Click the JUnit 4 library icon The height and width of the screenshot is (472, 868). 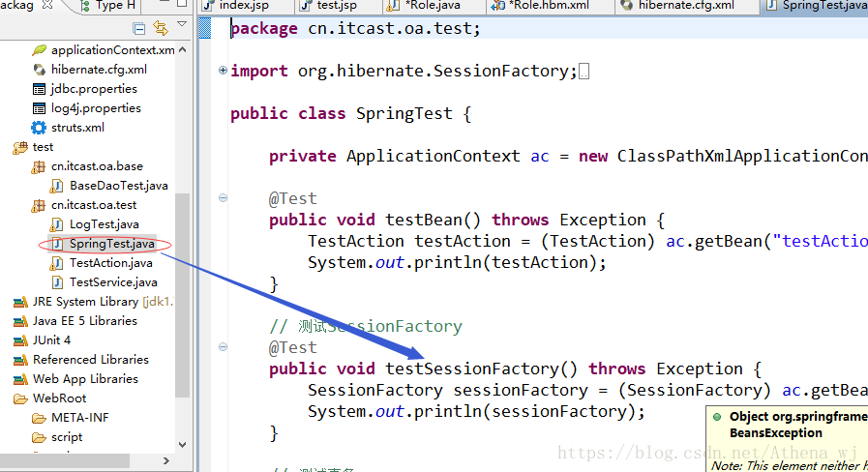pyautogui.click(x=20, y=340)
